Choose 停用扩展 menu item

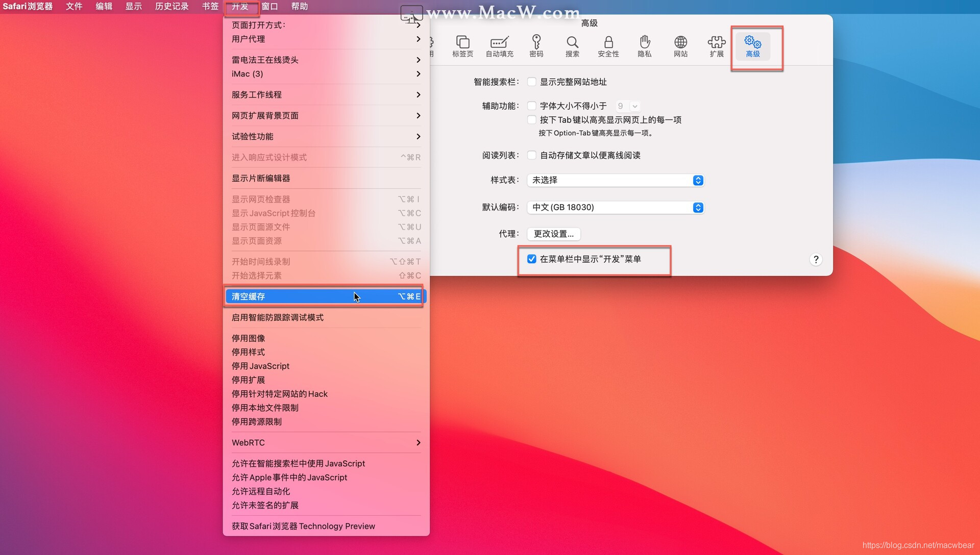tap(326, 380)
